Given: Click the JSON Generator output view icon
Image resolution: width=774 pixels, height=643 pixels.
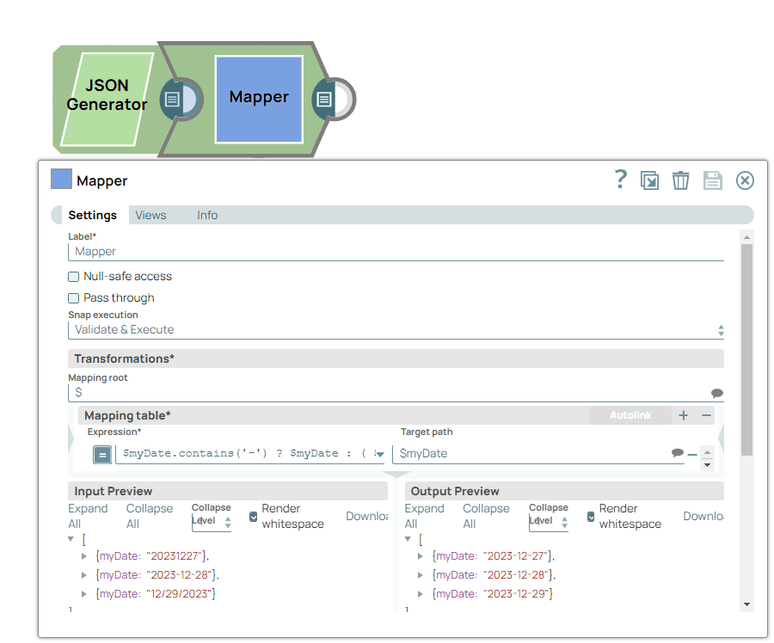Looking at the screenshot, I should [x=172, y=99].
